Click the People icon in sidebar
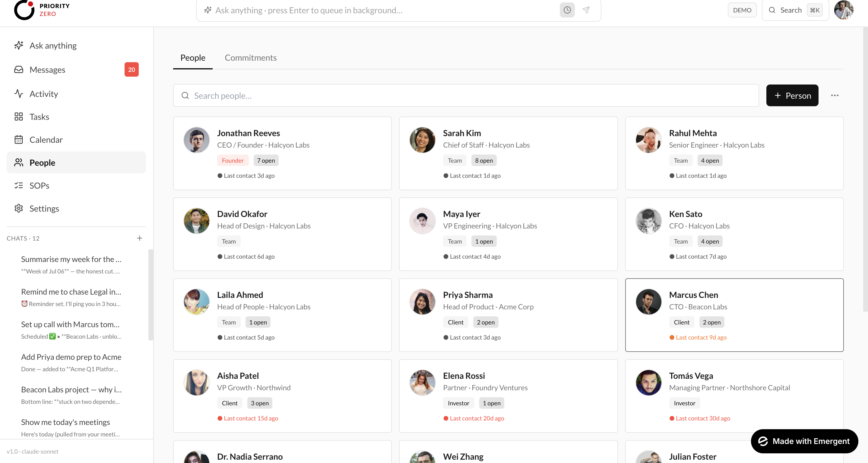 point(19,163)
